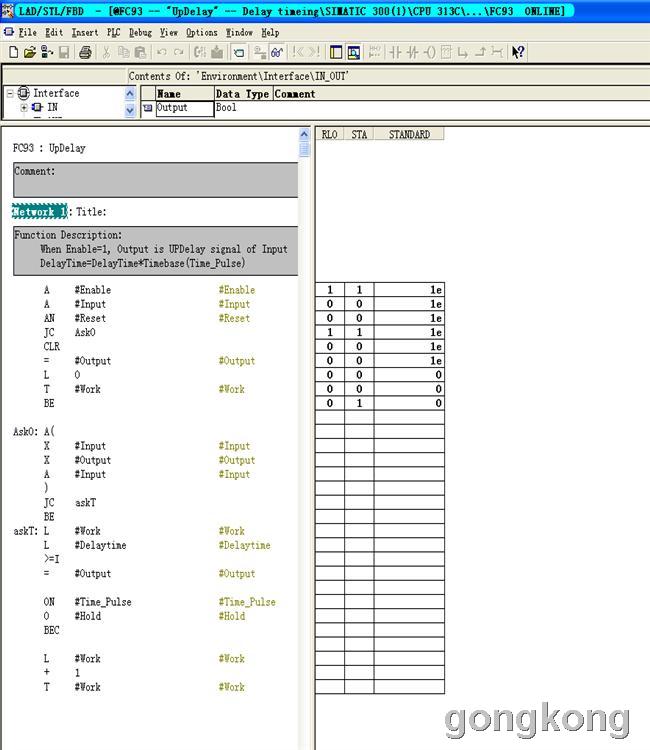Click the application icon in the menu bar
650x750 pixels.
click(x=9, y=32)
